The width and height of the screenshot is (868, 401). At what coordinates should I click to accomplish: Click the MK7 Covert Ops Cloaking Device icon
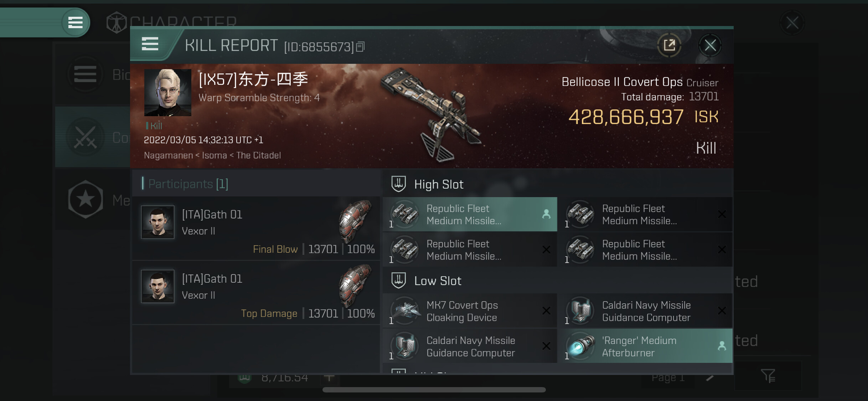[405, 310]
